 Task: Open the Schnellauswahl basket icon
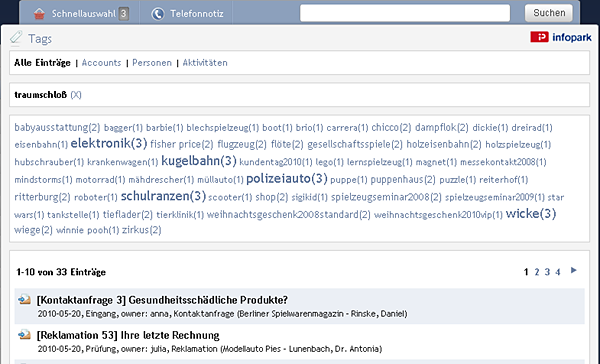coord(39,14)
